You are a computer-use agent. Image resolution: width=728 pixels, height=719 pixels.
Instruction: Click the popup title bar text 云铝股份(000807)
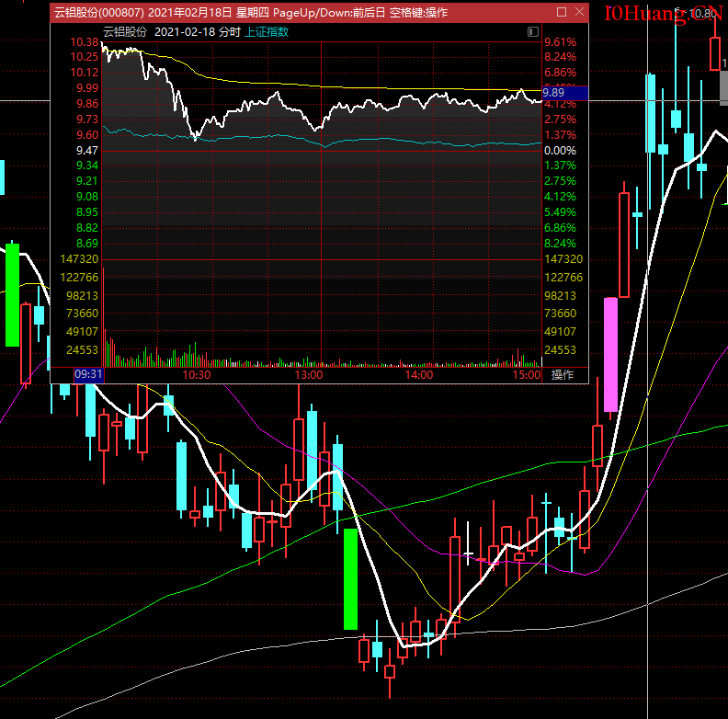97,12
